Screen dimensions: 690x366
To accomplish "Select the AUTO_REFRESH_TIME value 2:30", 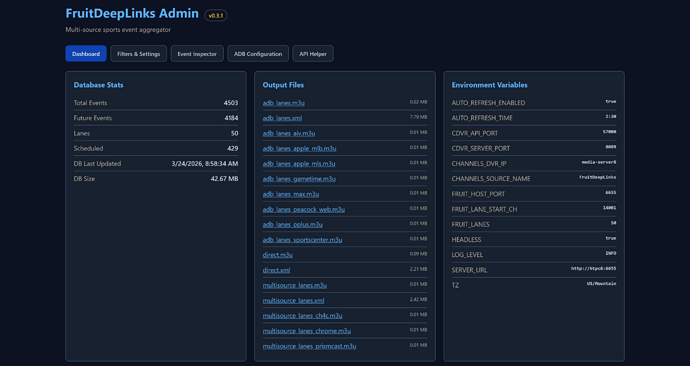I will click(x=610, y=117).
